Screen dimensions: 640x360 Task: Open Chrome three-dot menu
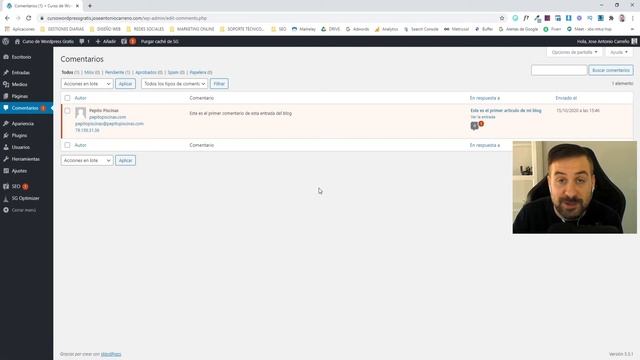click(x=633, y=18)
